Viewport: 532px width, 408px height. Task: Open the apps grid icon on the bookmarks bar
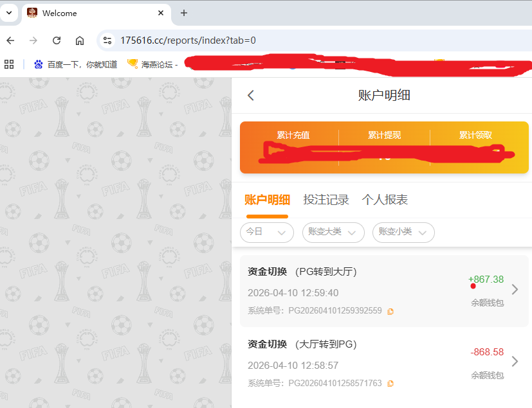tap(9, 64)
